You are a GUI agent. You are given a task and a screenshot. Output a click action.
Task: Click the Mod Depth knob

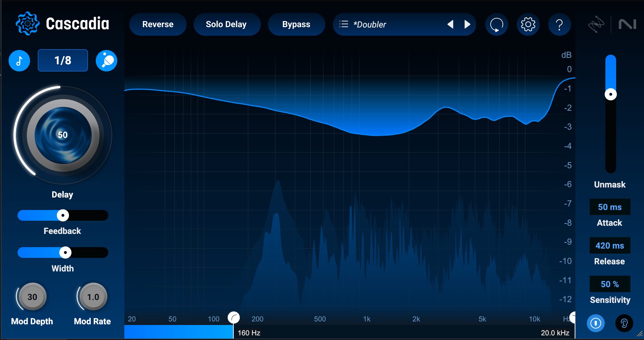click(32, 297)
